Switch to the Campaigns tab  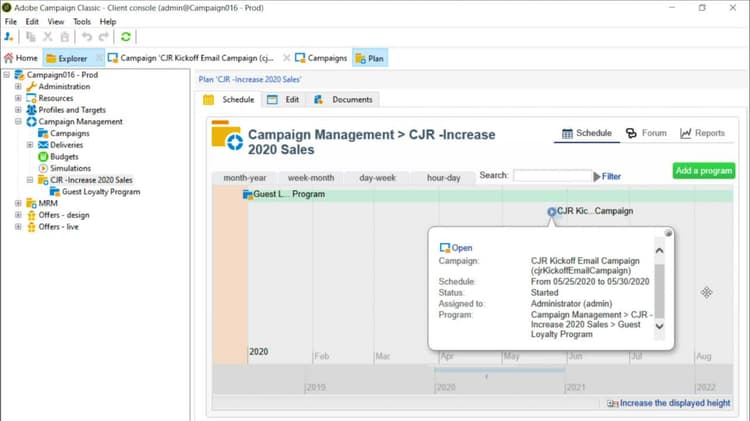(321, 58)
